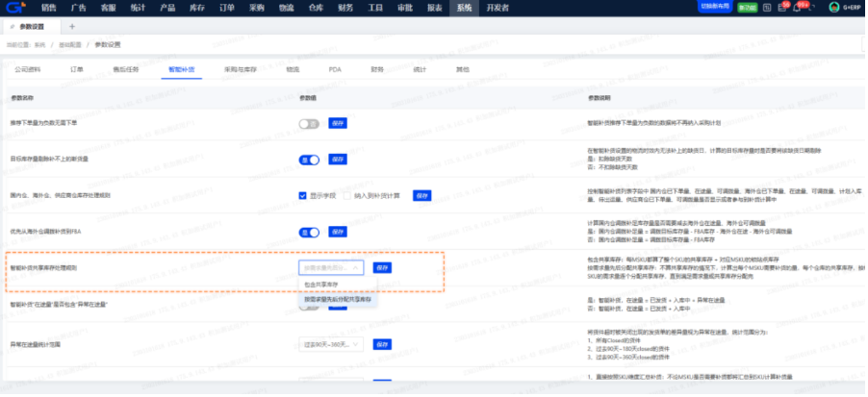Click the G+ERP user avatar

point(833,7)
